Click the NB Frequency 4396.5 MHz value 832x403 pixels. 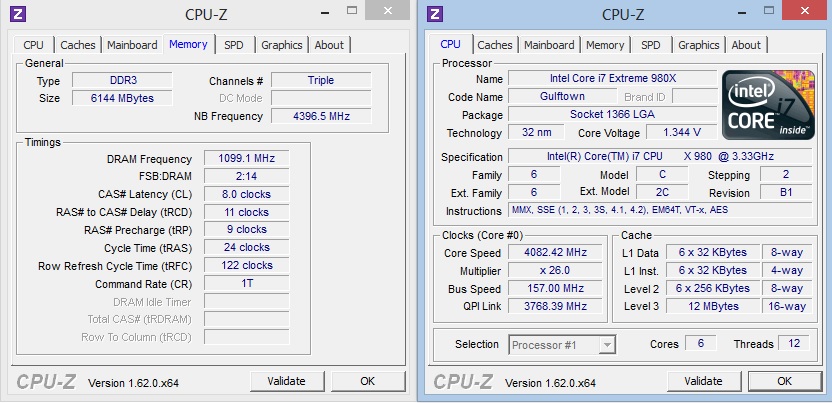tap(321, 116)
